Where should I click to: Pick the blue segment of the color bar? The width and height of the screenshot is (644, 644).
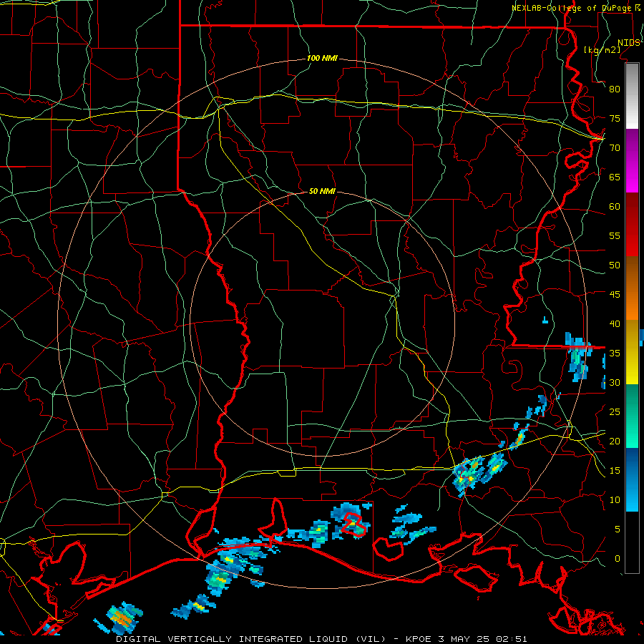pyautogui.click(x=633, y=479)
